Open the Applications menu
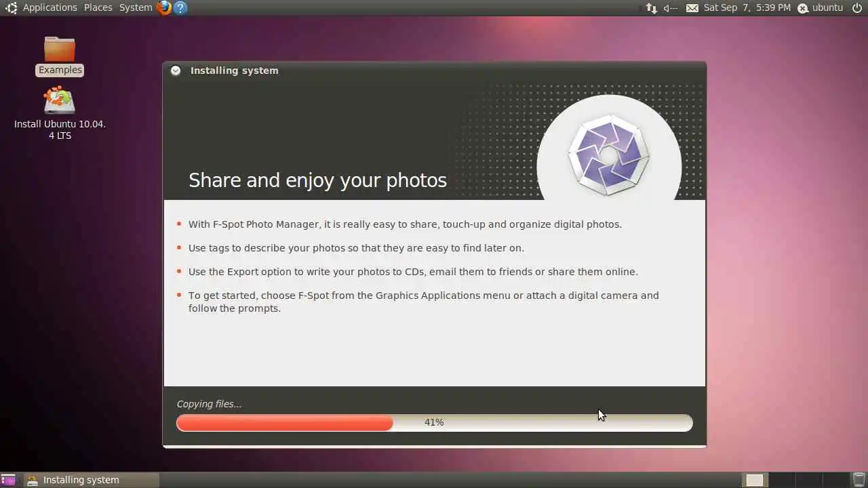Screen dimensions: 868x488 click(x=50, y=7)
